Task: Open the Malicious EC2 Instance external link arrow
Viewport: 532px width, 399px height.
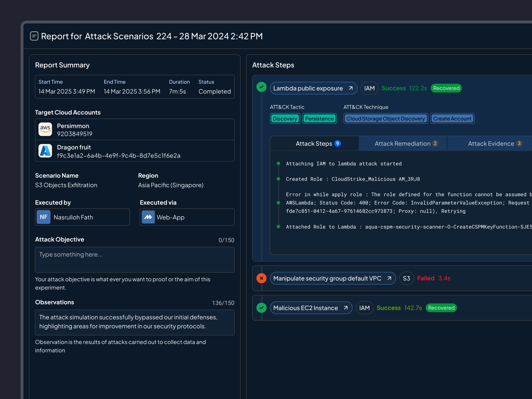Action: click(x=346, y=308)
